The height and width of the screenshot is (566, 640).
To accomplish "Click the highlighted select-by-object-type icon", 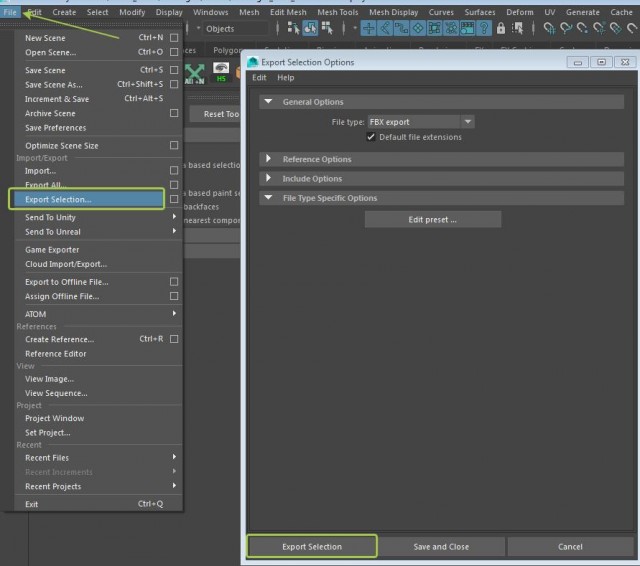I will click(311, 29).
